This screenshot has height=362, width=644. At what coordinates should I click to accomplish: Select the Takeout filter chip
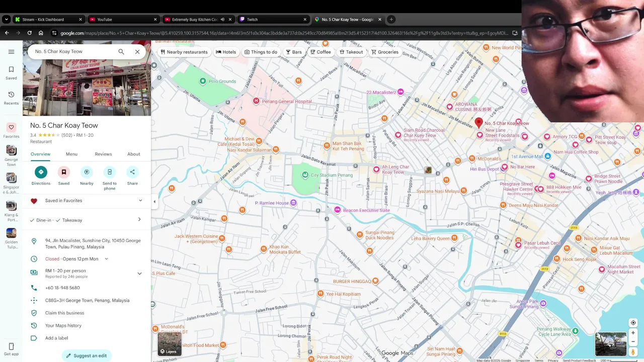click(x=351, y=52)
